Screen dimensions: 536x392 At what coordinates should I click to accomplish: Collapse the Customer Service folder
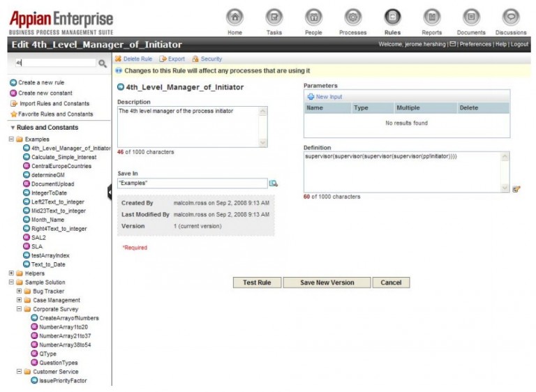pyautogui.click(x=19, y=371)
